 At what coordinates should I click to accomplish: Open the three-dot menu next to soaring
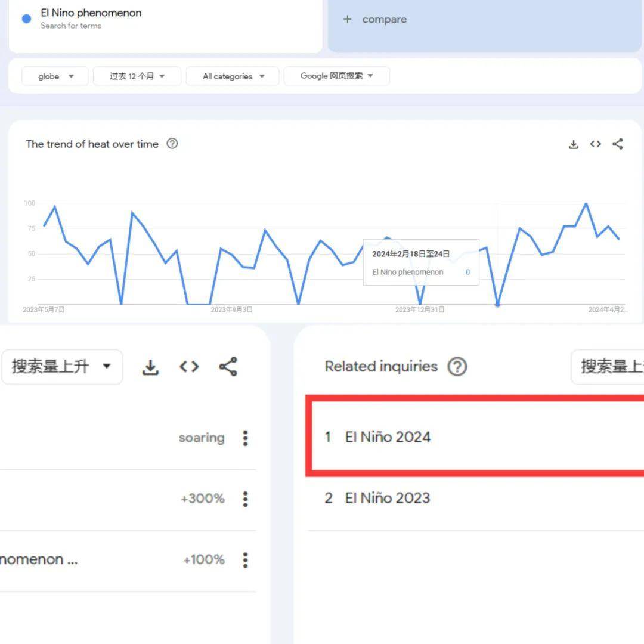(x=245, y=438)
